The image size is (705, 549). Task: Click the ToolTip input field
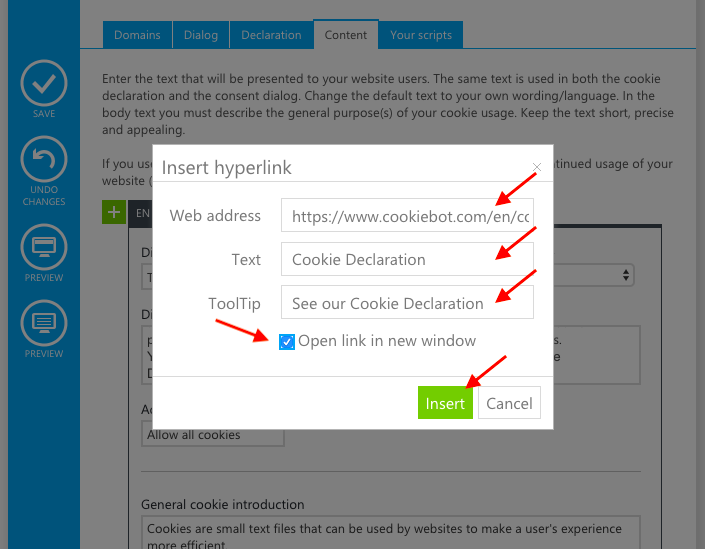pyautogui.click(x=407, y=302)
